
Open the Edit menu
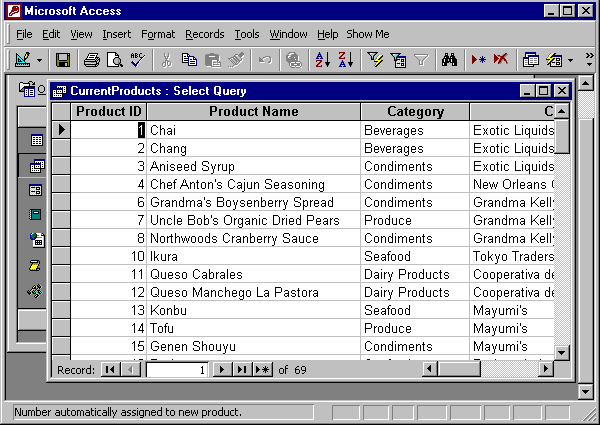click(x=51, y=34)
